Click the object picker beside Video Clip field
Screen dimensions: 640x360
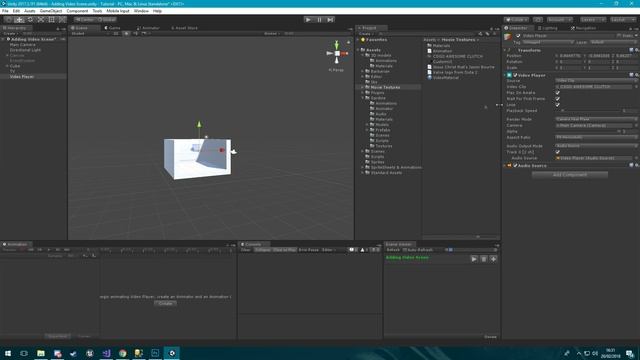636,87
